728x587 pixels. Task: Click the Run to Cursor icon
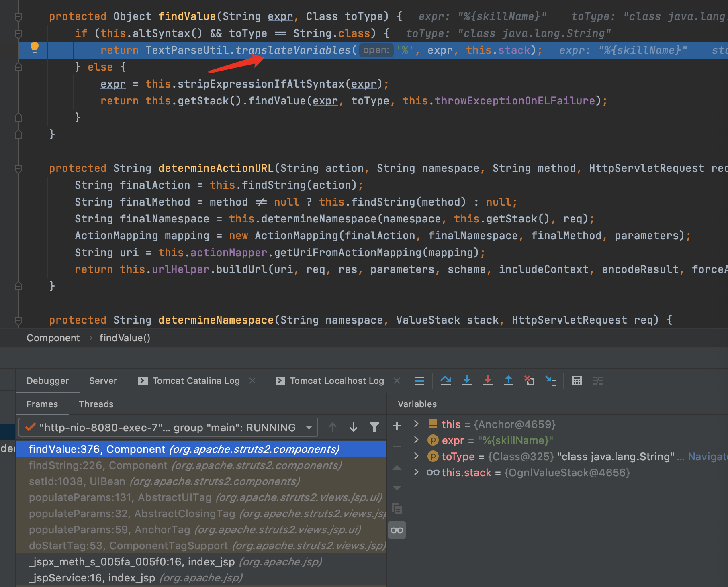550,381
